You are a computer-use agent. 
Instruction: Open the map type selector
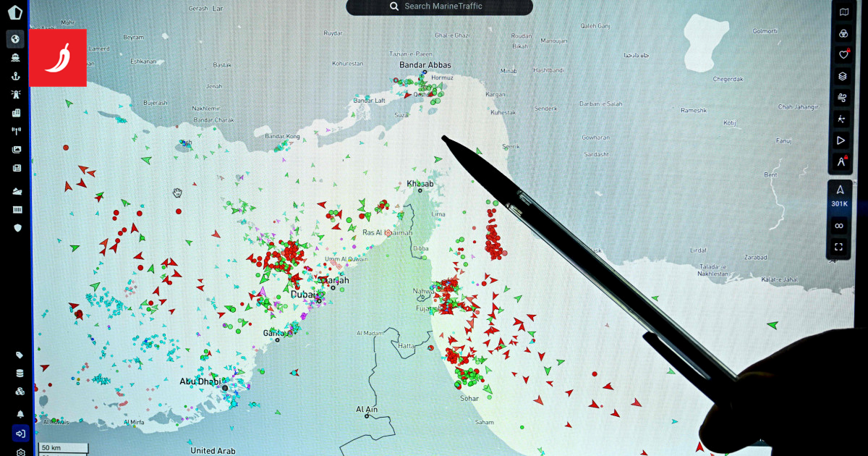tap(842, 12)
